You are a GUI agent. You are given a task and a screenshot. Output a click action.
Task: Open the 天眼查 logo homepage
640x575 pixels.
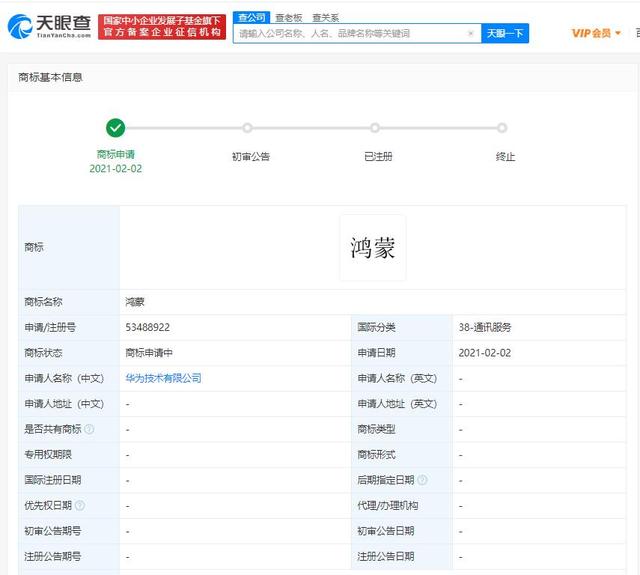(x=49, y=26)
